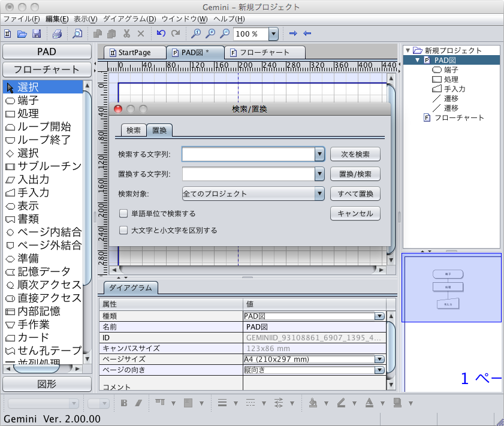This screenshot has width=504, height=426.
Task: Click the 置換/検索 button
Action: pos(355,174)
